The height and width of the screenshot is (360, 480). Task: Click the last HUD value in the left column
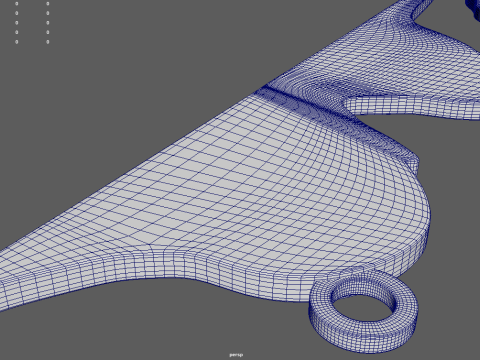(17, 42)
